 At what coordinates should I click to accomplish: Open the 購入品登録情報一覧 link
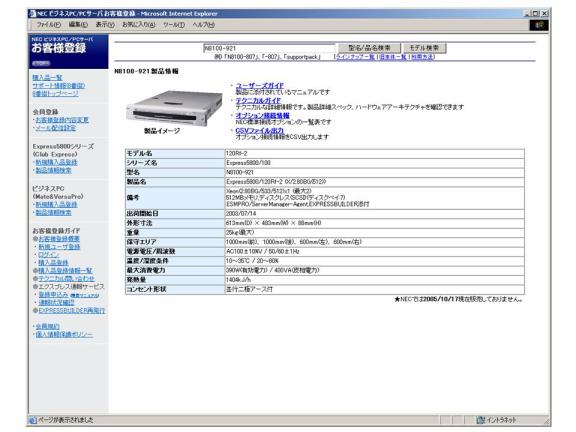(65, 271)
